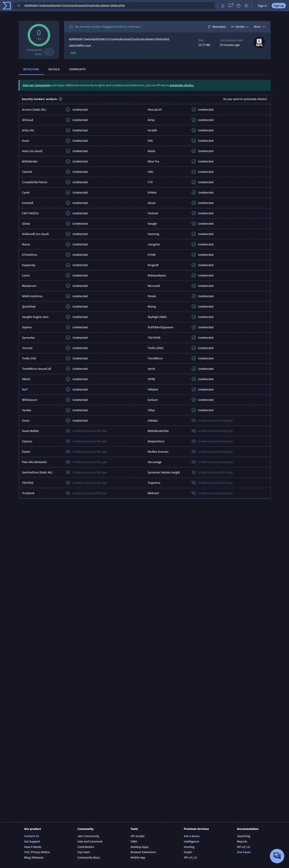
Task: Click the CrowdStrike Falcon vendor name
Action: 35,182
